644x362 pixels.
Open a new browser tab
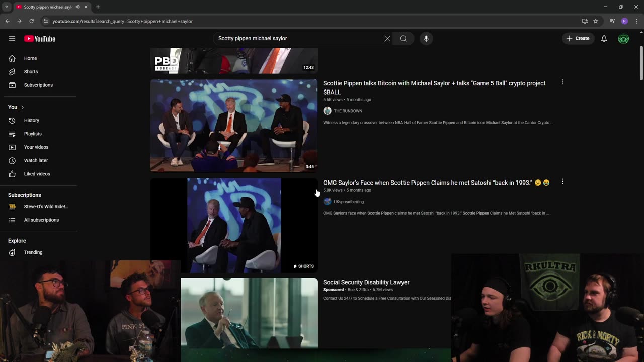(98, 7)
